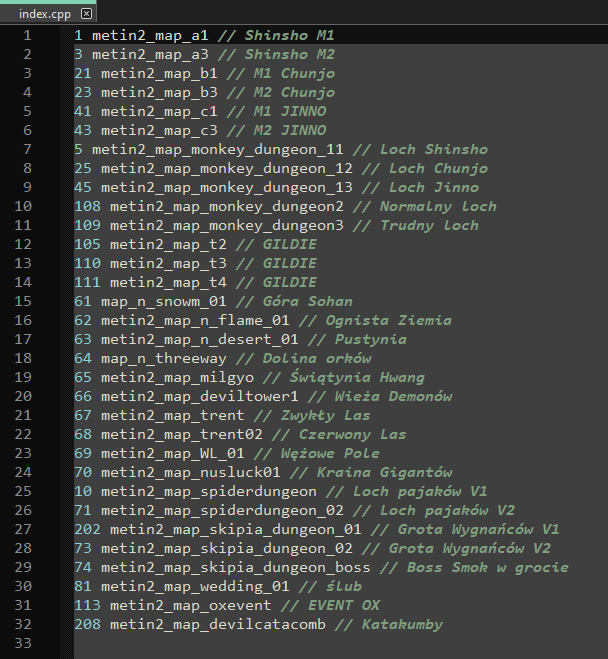Click comment Loch Shinsho
This screenshot has width=608, height=659.
click(434, 150)
